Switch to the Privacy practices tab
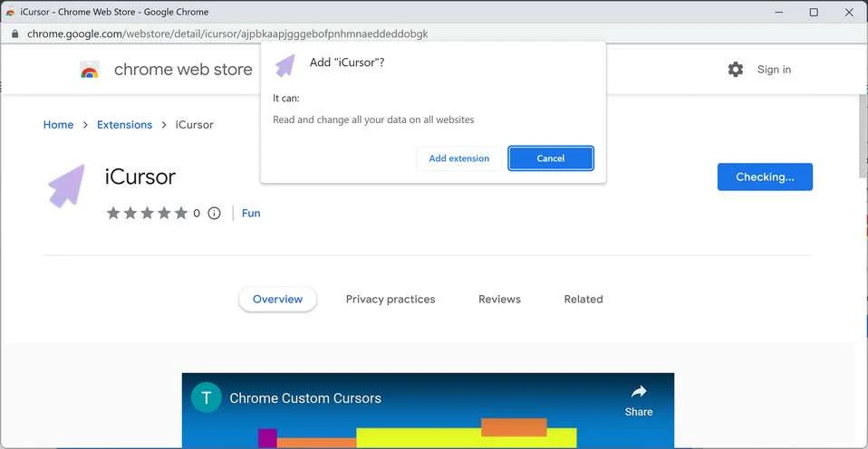 coord(391,299)
